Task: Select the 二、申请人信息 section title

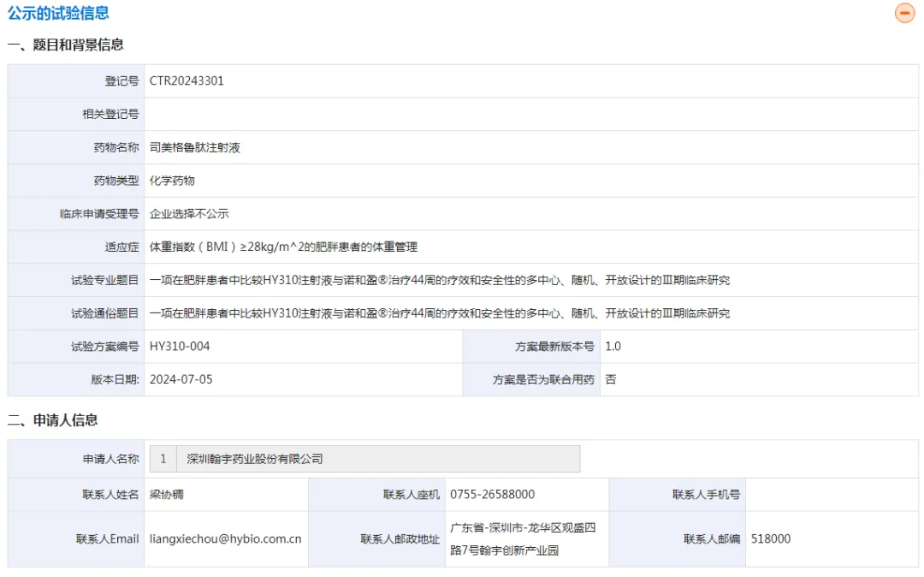Action: 53,420
